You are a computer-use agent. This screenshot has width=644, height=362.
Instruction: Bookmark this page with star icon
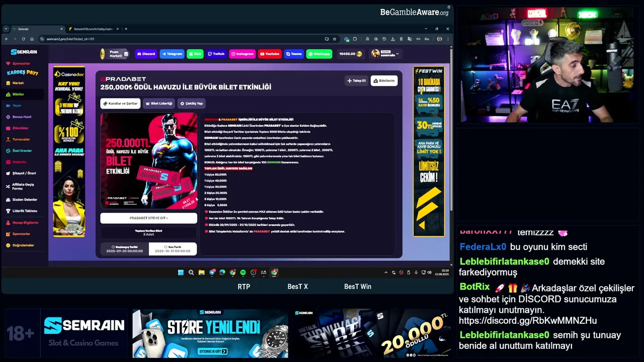point(334,39)
